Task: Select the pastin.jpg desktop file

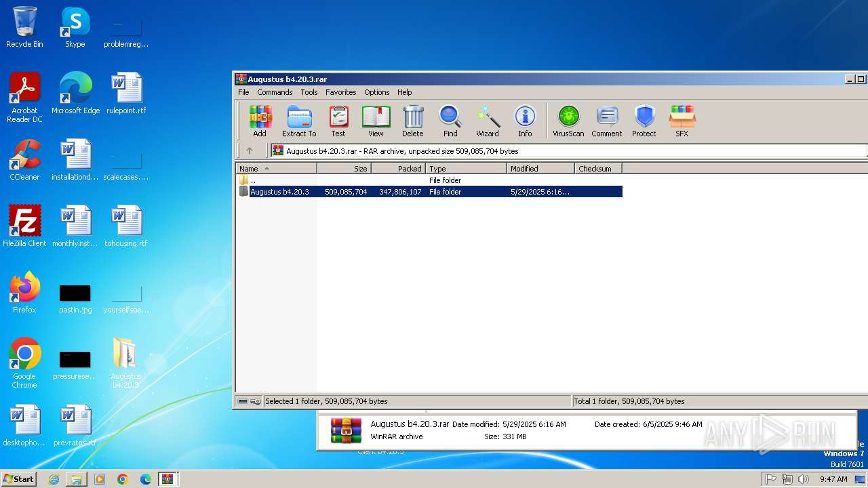Action: tap(75, 297)
